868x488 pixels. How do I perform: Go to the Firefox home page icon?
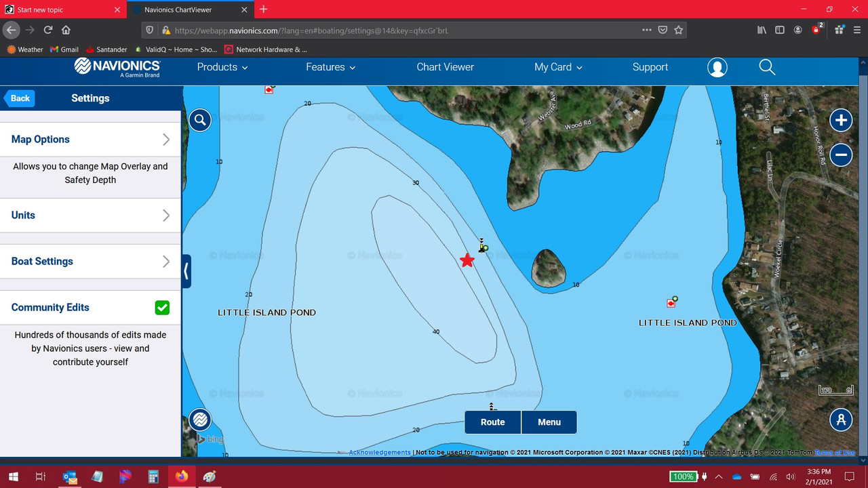[66, 30]
